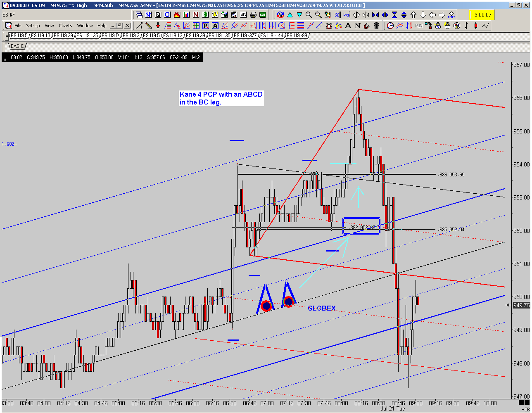Click the green dollar sign icon
532x413 pixels.
[205, 15]
